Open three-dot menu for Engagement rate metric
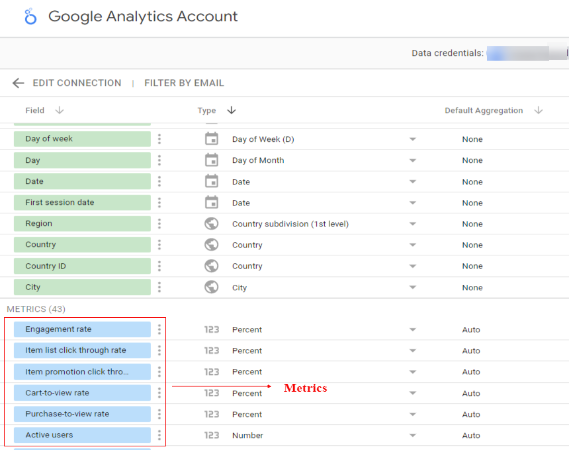Viewport: 569px width, 450px height. pyautogui.click(x=159, y=329)
